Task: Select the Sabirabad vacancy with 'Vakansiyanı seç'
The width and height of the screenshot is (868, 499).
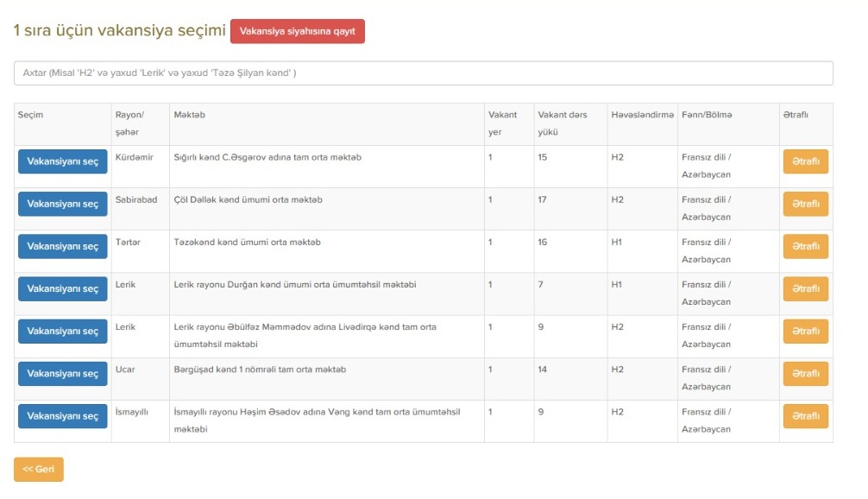Action: 62,204
